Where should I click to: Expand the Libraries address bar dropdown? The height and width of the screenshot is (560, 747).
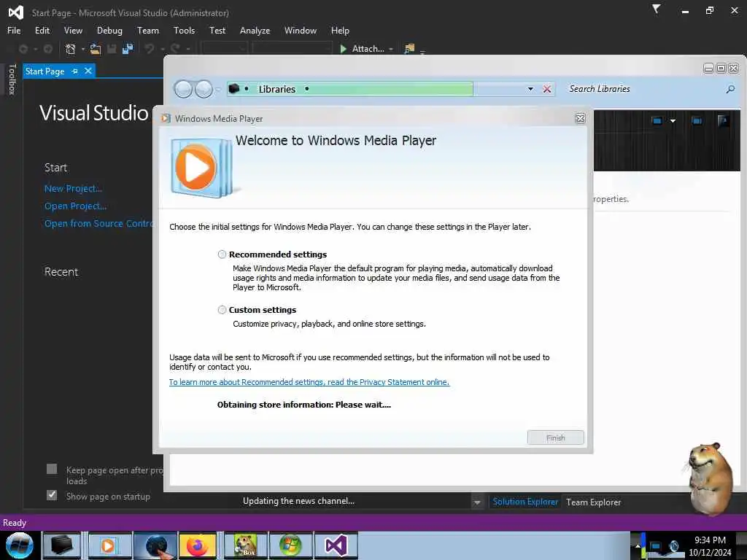pyautogui.click(x=530, y=89)
